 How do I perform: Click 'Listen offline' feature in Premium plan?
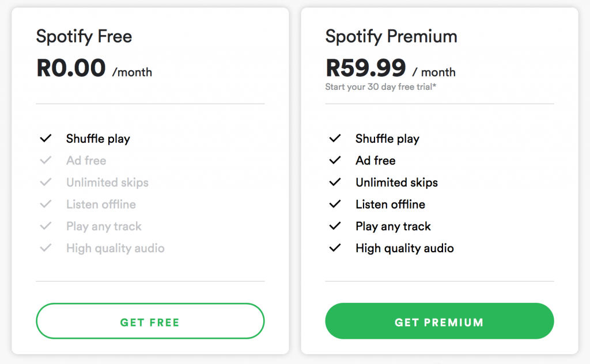[x=390, y=204]
